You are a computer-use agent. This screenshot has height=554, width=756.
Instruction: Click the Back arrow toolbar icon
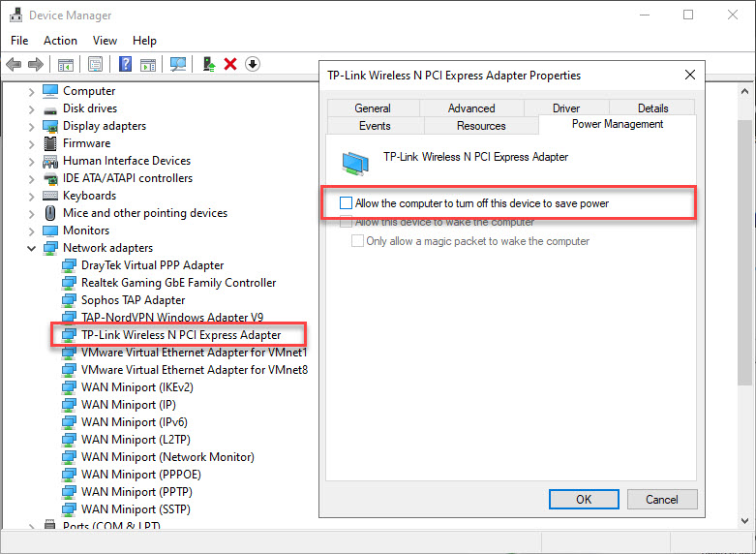coord(14,64)
